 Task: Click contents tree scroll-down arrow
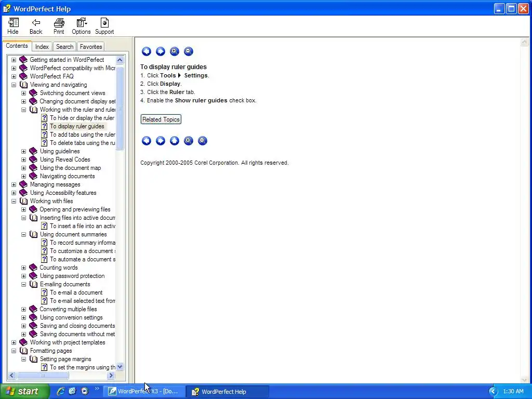[x=120, y=367]
